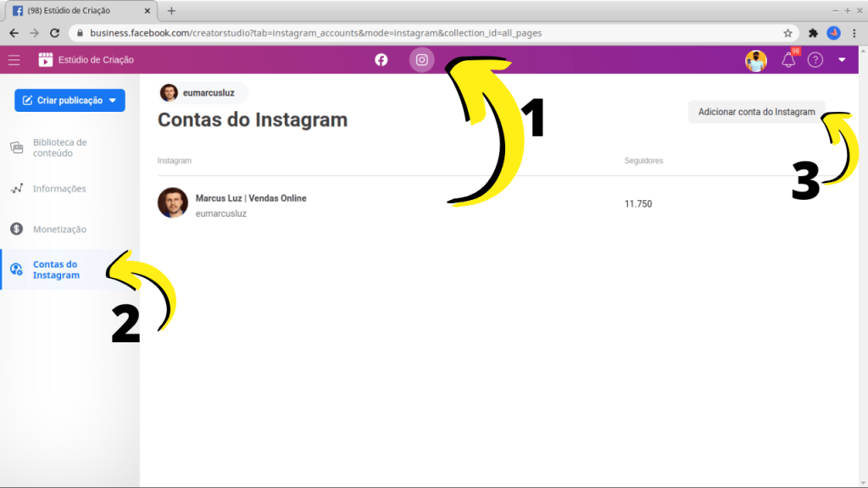Click the eumarcusluz username under account name
This screenshot has height=488, width=868.
pos(221,213)
